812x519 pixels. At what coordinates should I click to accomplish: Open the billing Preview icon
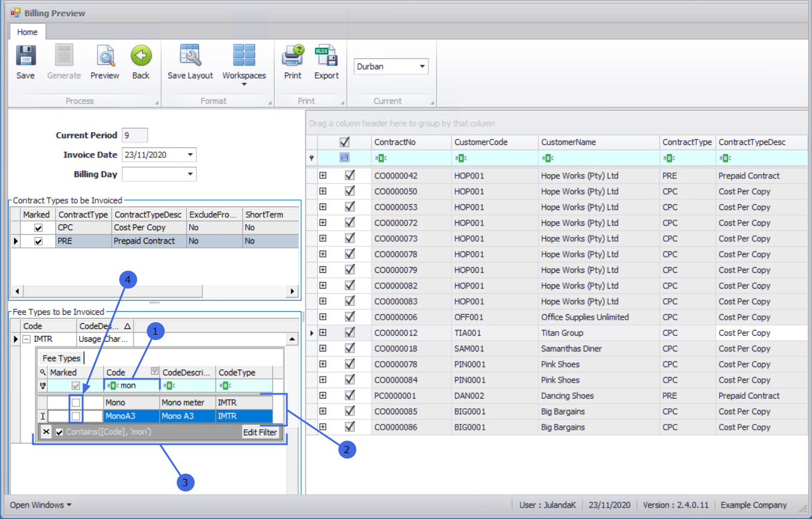[105, 57]
